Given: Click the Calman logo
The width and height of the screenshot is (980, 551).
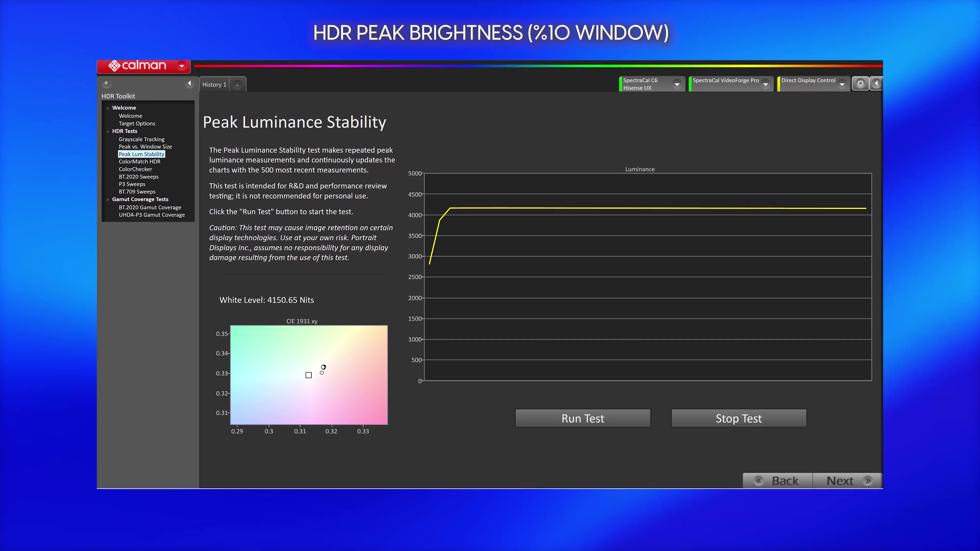Looking at the screenshot, I should click(x=137, y=65).
